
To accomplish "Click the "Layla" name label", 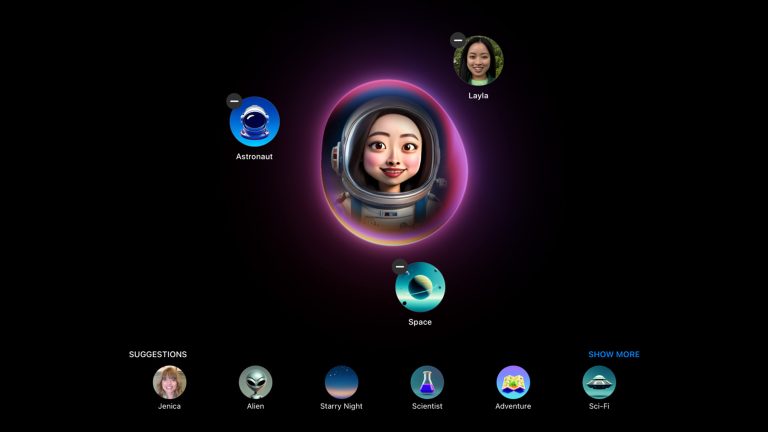I will 479,96.
